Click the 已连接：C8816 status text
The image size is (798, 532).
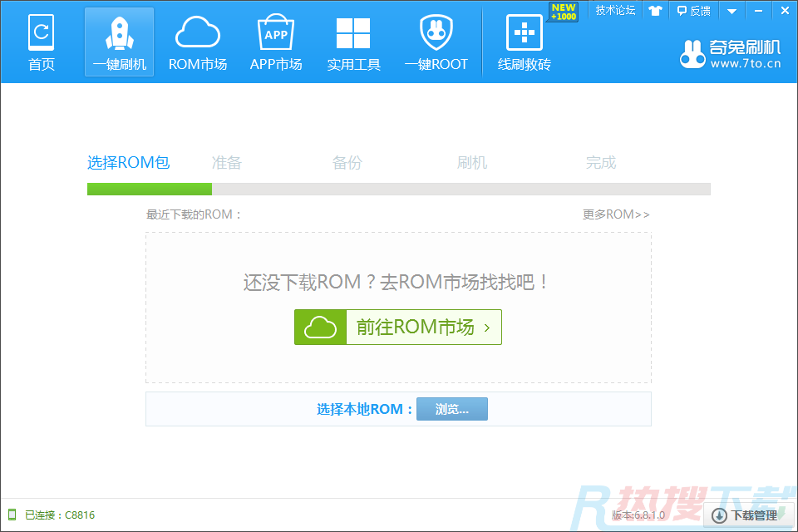point(60,515)
